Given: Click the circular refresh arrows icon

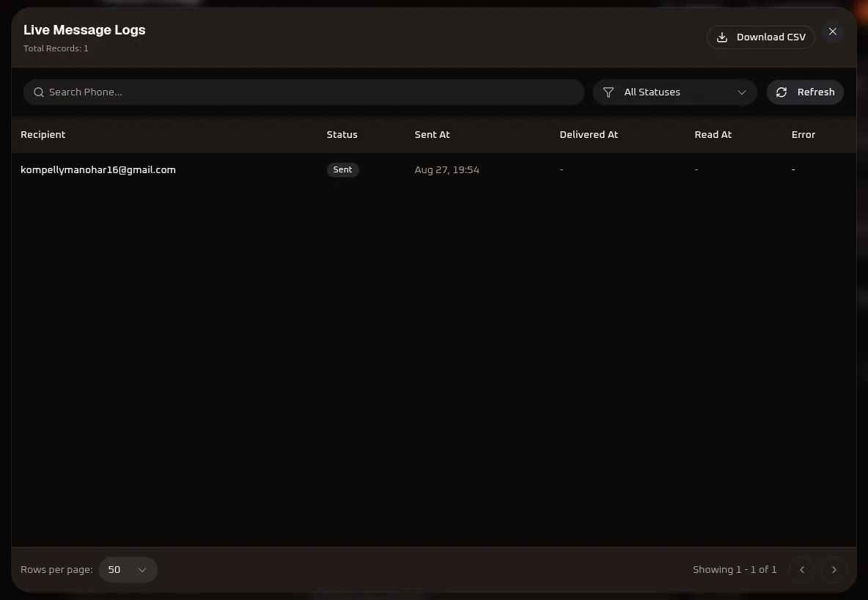Looking at the screenshot, I should click(781, 92).
